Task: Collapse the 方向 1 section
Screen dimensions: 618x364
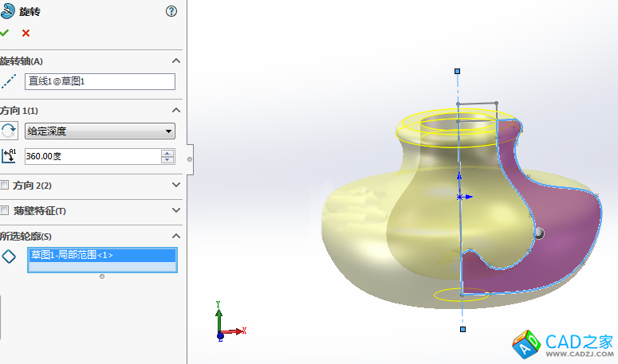Action: coord(176,110)
